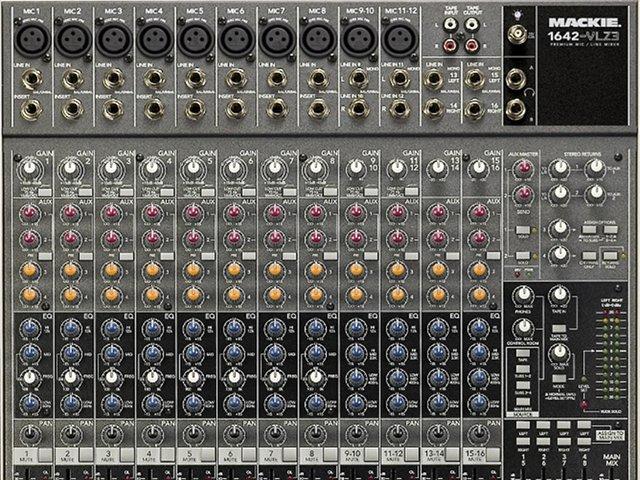Click channel 3 PAN knob
The image size is (640, 480).
[112, 435]
